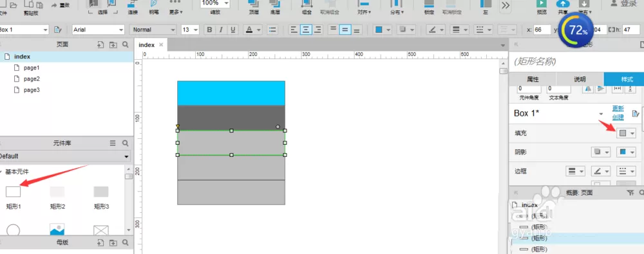The width and height of the screenshot is (644, 254).
Task: Select the index page in page tree
Action: coord(66,57)
